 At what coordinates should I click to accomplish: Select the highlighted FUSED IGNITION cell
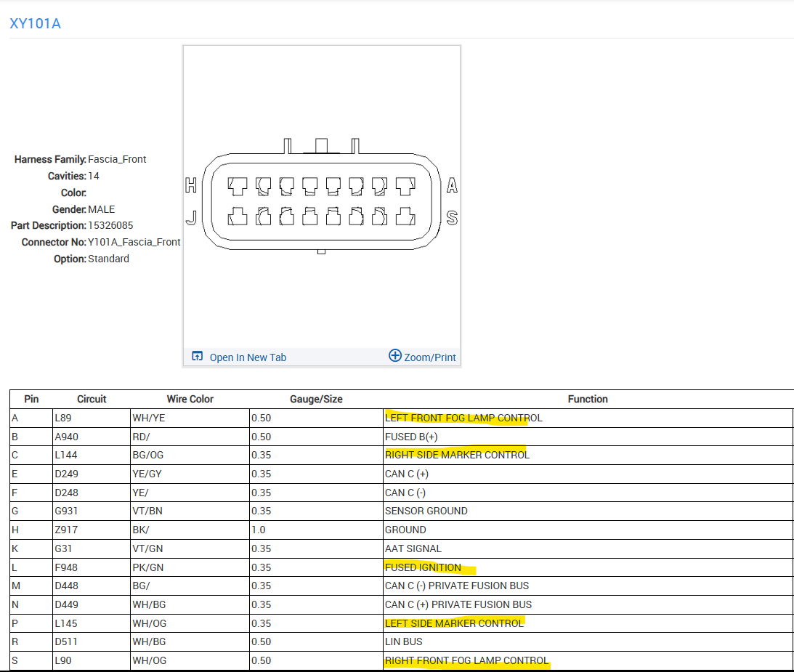[x=423, y=567]
